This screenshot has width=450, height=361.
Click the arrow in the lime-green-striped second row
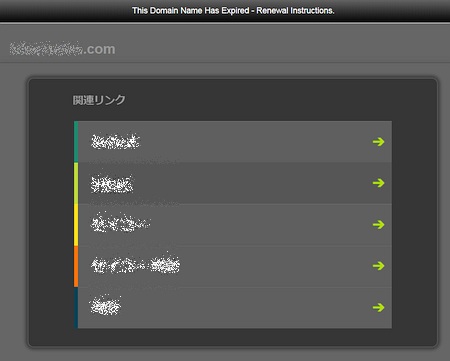tap(378, 183)
